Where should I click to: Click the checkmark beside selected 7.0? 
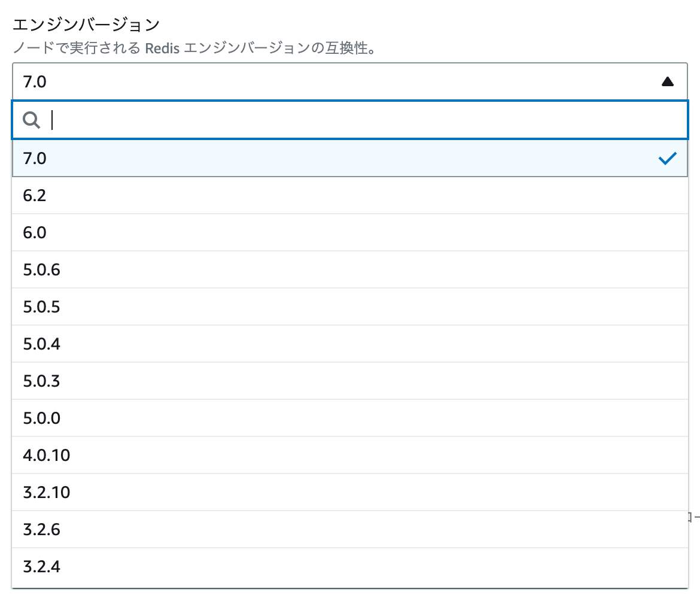click(668, 158)
